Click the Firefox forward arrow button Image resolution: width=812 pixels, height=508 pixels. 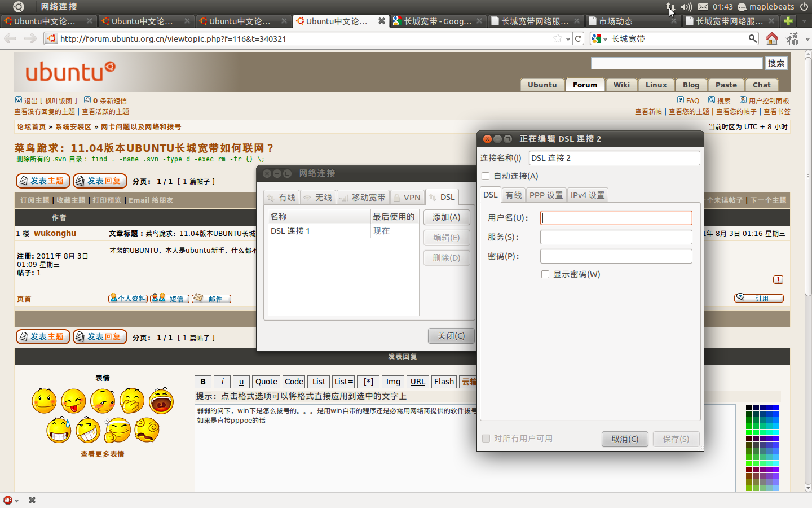30,38
